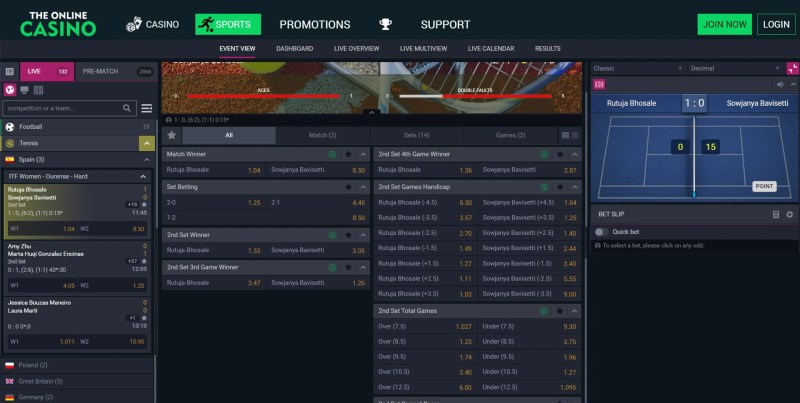Select the Match (2) market tab
The image size is (800, 403).
coord(322,135)
